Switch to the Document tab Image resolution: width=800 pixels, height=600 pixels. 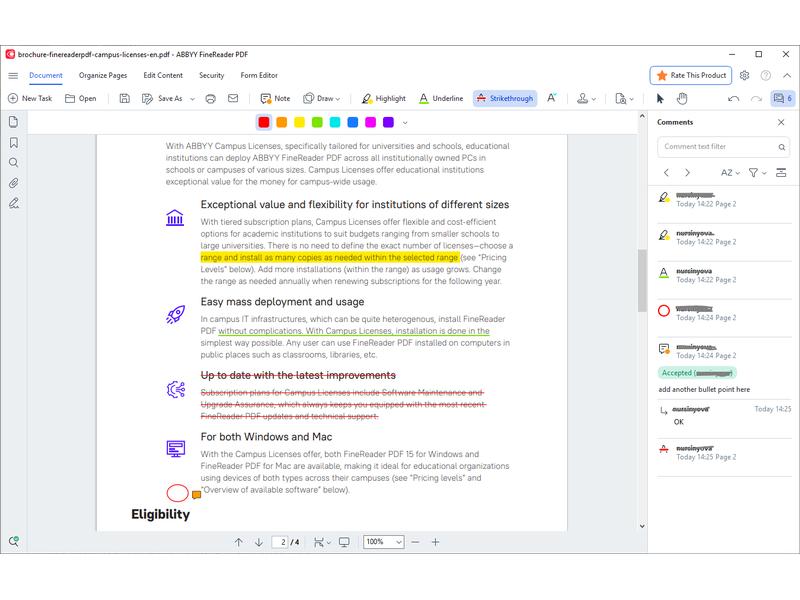pyautogui.click(x=46, y=76)
